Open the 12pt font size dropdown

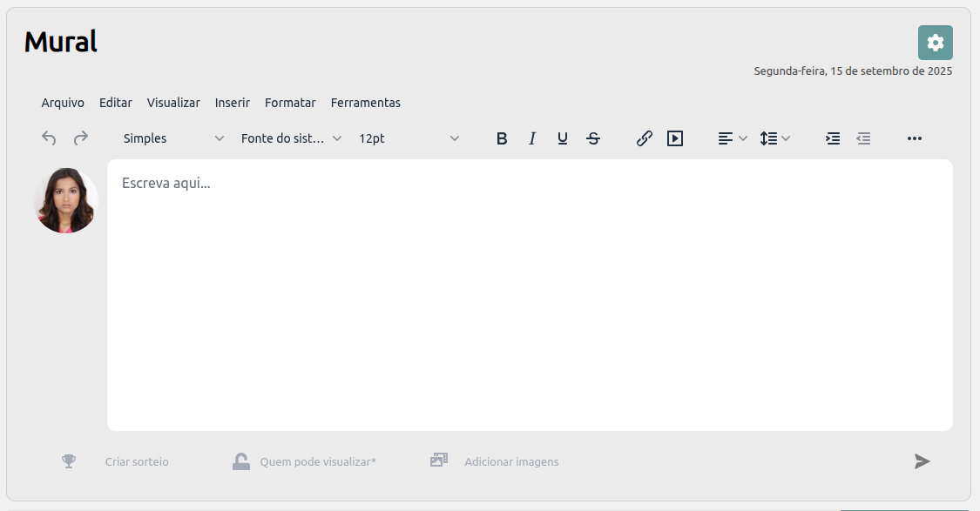click(409, 138)
